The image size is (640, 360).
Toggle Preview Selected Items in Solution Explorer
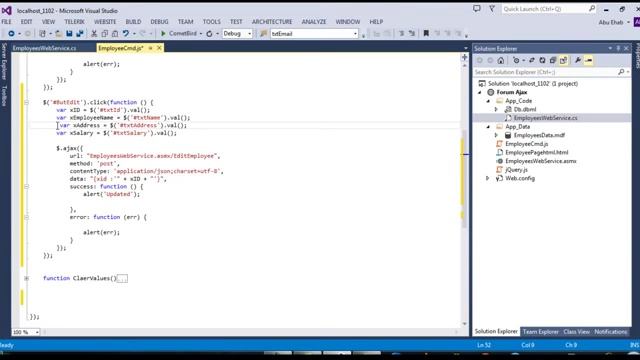(x=589, y=60)
